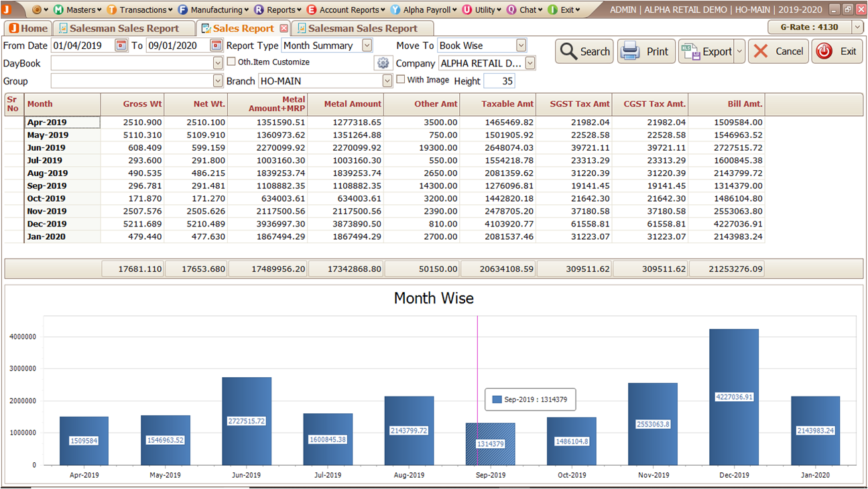This screenshot has height=489, width=868.
Task: Click the Month column header
Action: tap(62, 104)
